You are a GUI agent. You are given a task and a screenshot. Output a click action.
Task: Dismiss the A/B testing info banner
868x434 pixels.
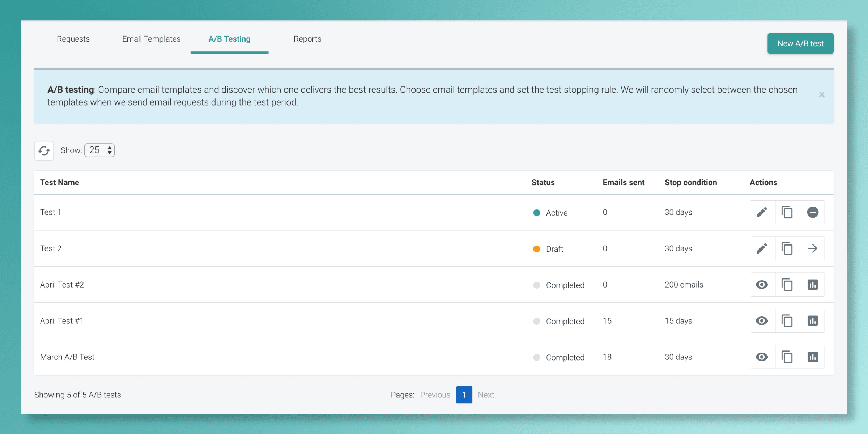tap(821, 95)
